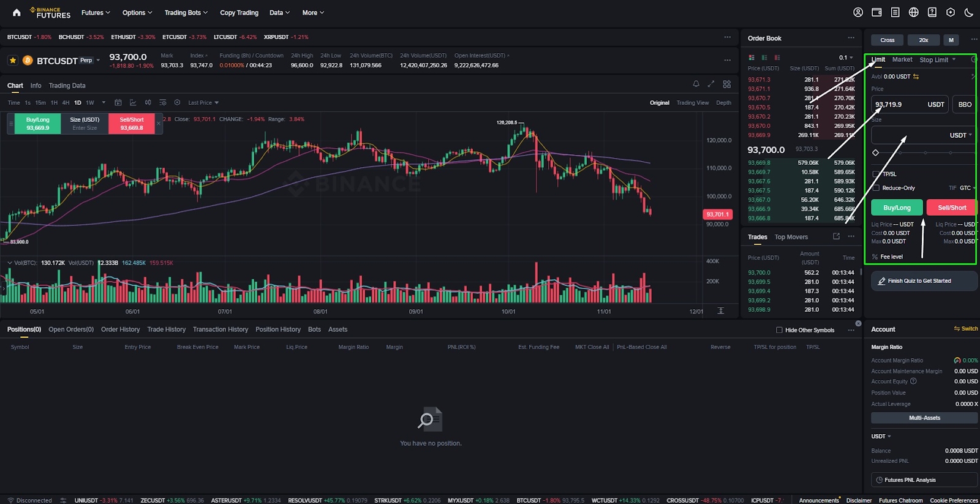Viewport: 980px width, 504px height.
Task: Open the hexagon preferences icon
Action: (950, 12)
